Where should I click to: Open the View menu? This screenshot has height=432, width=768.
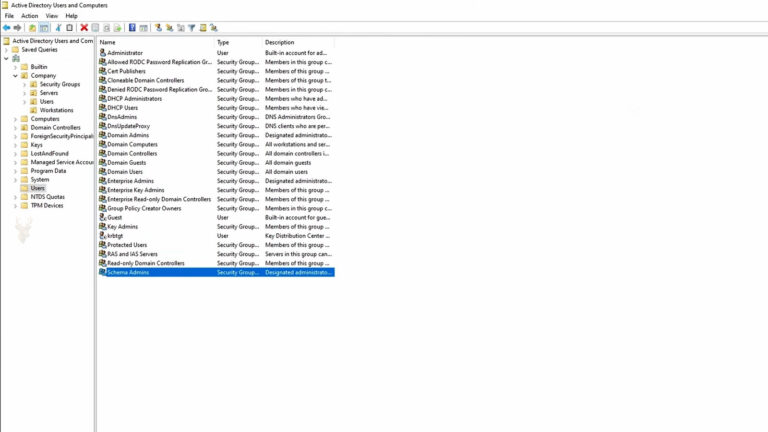click(51, 16)
